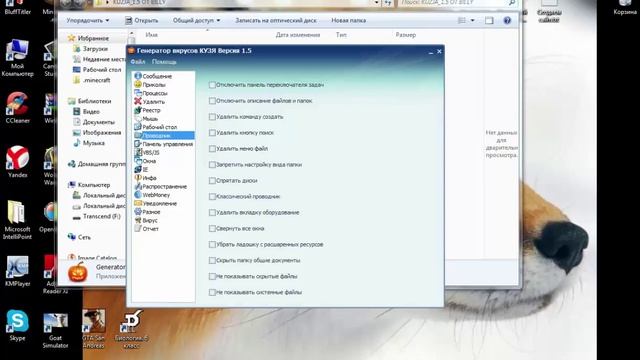Check 'Запретить настройку вида папки'
Screen dimensions: 640x360
click(x=212, y=164)
